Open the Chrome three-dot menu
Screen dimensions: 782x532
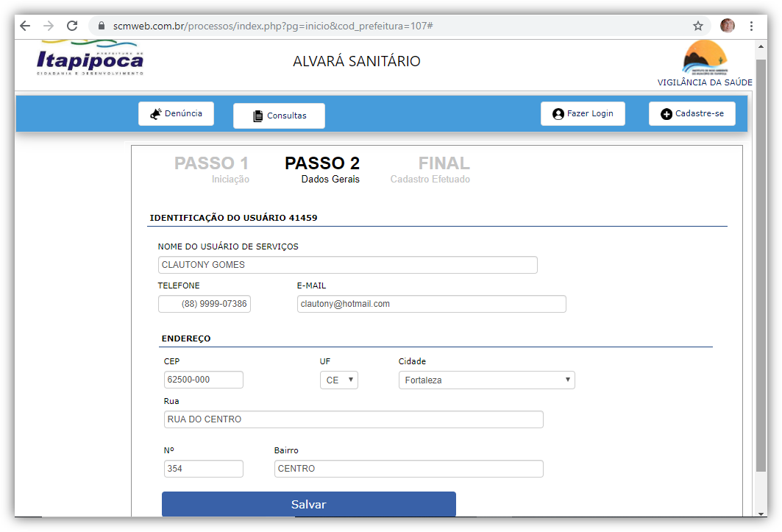coord(751,26)
